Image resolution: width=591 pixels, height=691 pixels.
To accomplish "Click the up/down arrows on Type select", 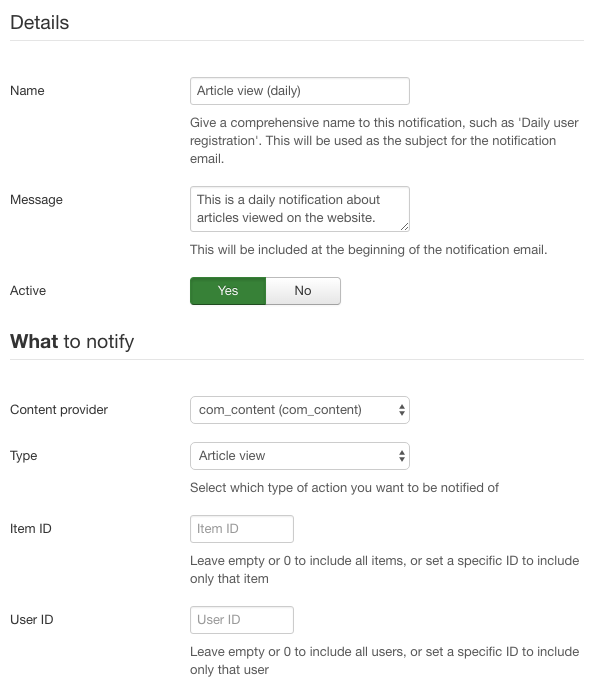I will tap(401, 456).
